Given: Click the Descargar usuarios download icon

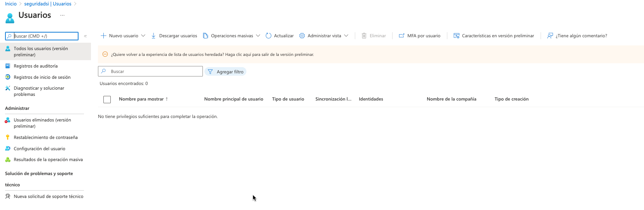Looking at the screenshot, I should click(154, 36).
